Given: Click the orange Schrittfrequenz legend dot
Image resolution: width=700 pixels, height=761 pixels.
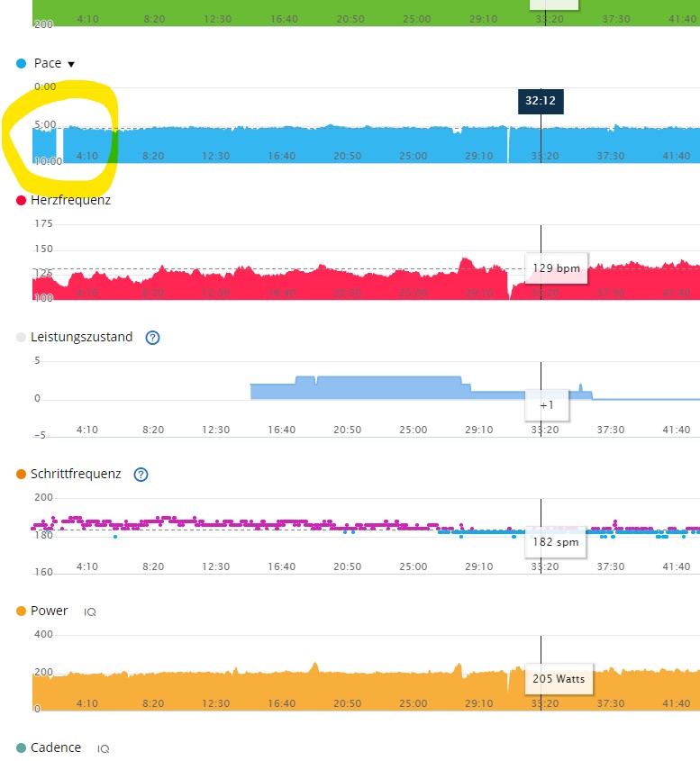Looking at the screenshot, I should [22, 475].
